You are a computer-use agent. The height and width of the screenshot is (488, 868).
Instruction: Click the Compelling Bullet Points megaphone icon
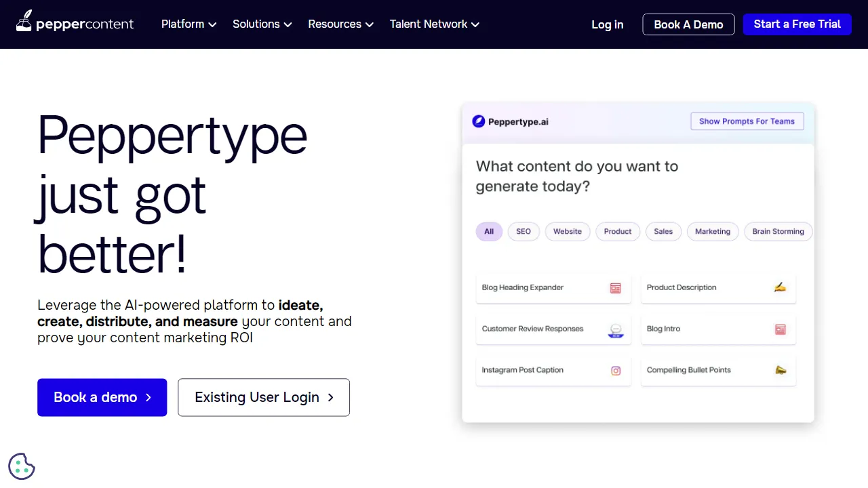781,370
